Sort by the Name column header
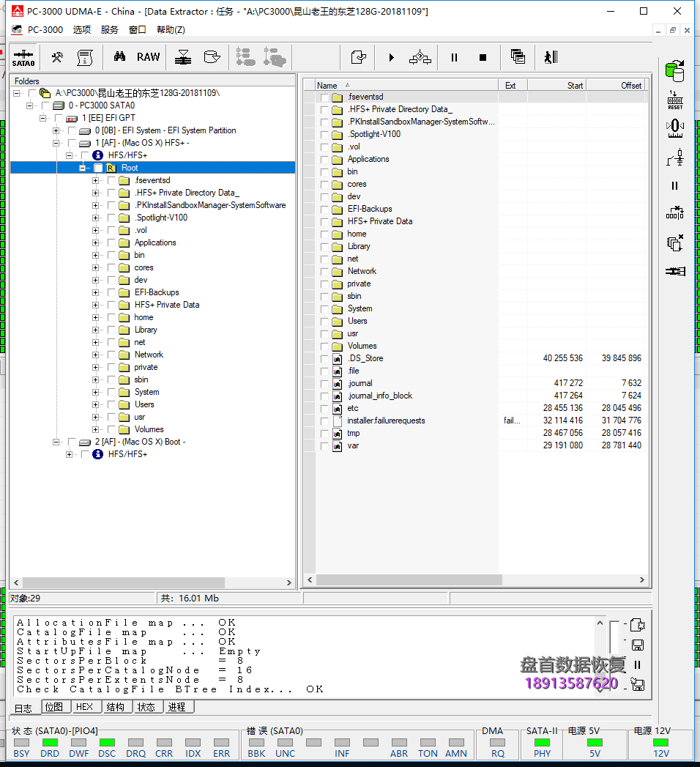700x767 pixels. [406, 86]
